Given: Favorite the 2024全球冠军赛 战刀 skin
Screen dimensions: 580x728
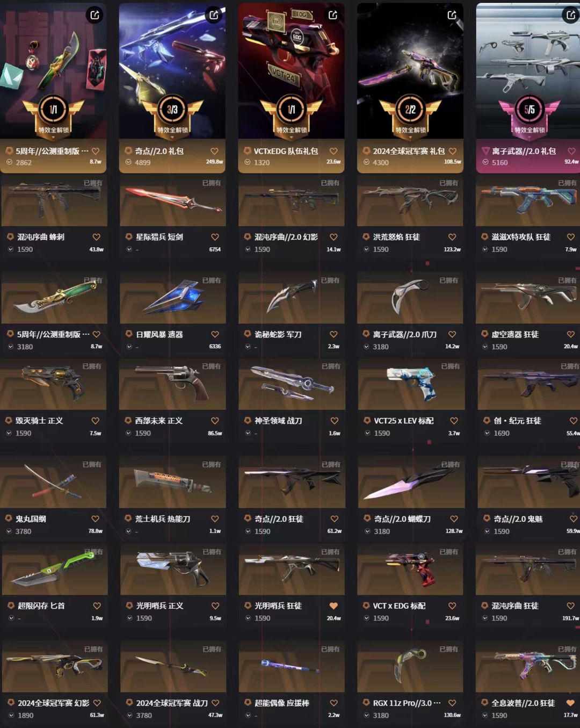Looking at the screenshot, I should tap(215, 703).
